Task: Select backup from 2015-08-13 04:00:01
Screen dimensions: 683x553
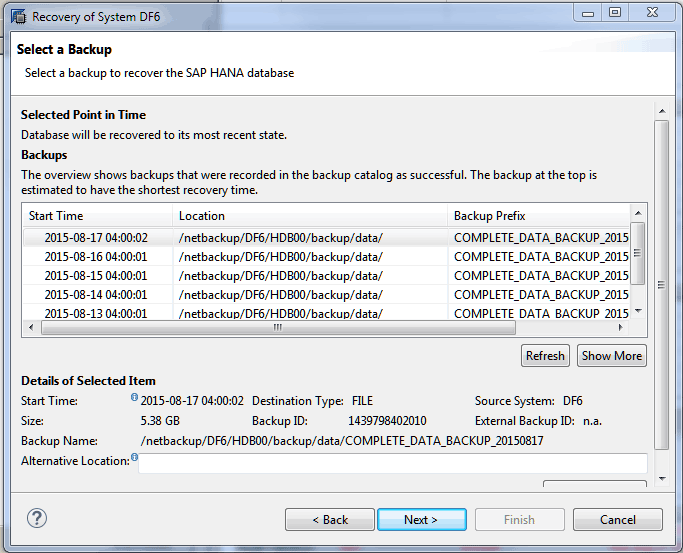Action: point(326,313)
